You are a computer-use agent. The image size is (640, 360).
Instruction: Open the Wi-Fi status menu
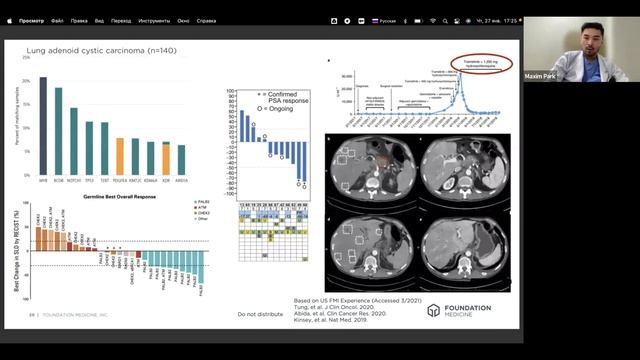point(433,21)
